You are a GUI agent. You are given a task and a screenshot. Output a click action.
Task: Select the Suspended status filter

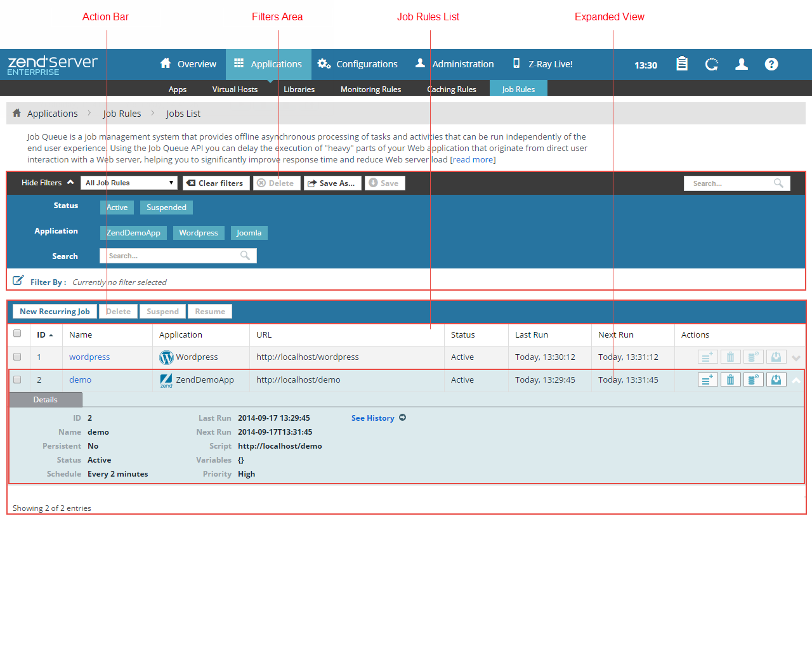pyautogui.click(x=166, y=208)
